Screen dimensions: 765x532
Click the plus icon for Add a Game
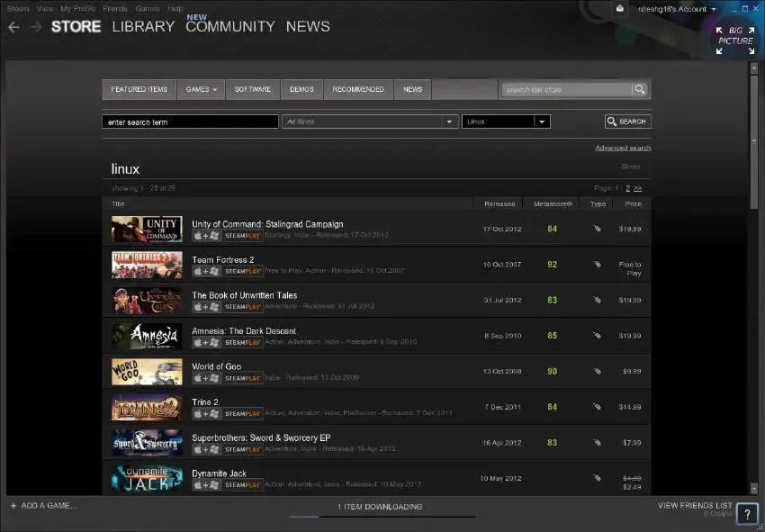[13, 506]
